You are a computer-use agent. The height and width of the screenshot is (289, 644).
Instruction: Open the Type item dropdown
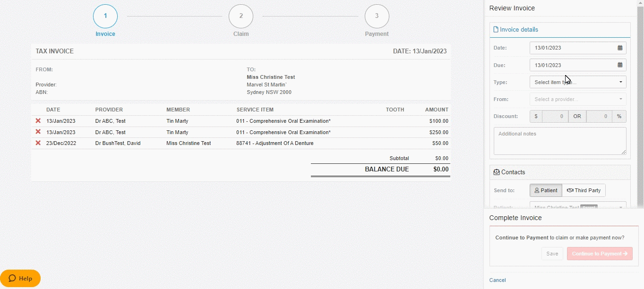578,82
